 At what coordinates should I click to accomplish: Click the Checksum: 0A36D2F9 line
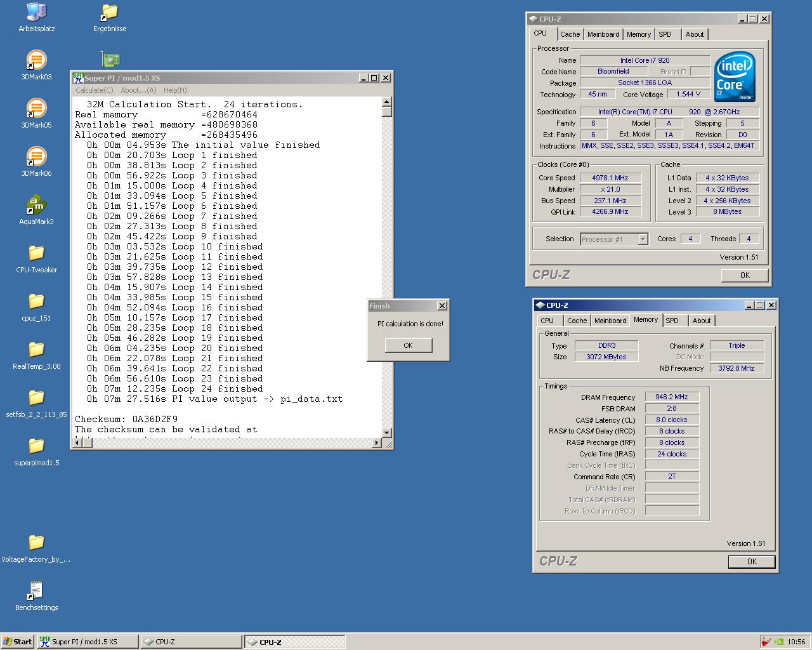click(x=126, y=419)
